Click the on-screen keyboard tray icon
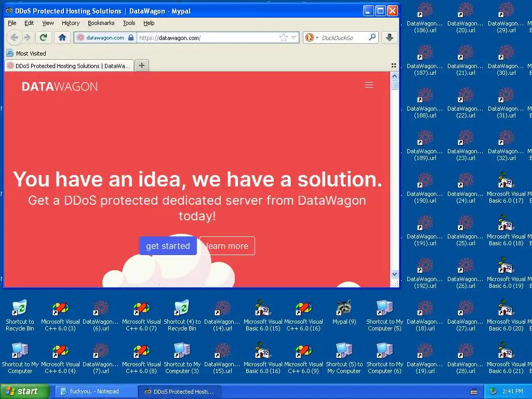This screenshot has width=532, height=399. pyautogui.click(x=474, y=392)
